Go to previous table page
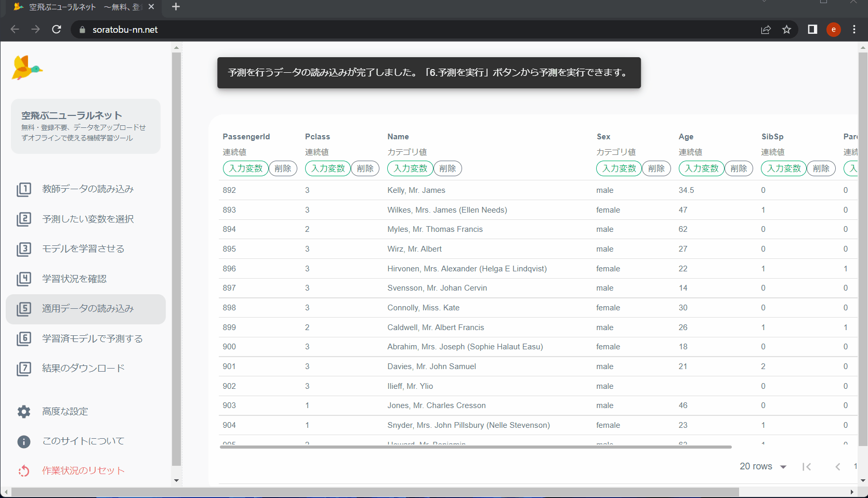868x498 pixels. point(837,467)
